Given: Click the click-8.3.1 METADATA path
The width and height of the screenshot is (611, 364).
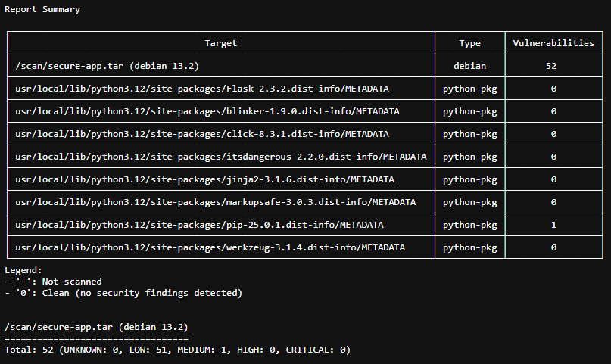Looking at the screenshot, I should coord(202,134).
